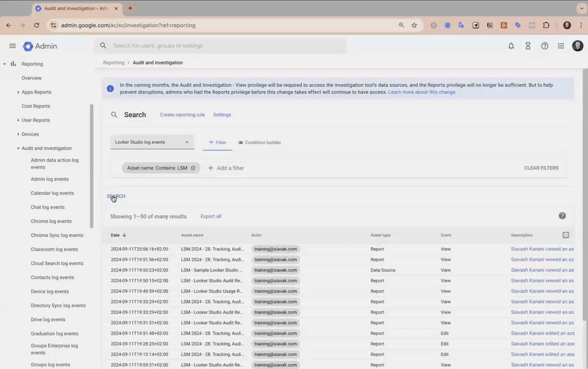Collapse Audit and investigation sidebar section
588x369 pixels.
click(x=18, y=148)
